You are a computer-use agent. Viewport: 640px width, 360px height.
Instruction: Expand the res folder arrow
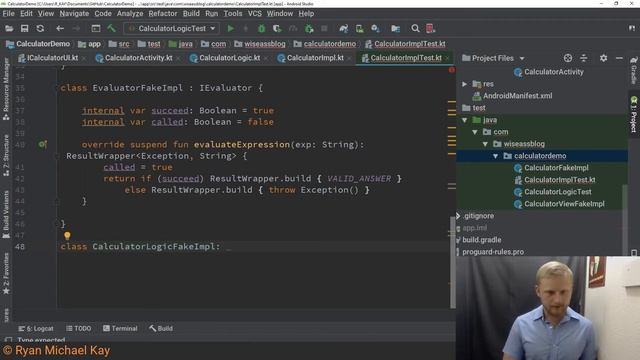point(464,84)
